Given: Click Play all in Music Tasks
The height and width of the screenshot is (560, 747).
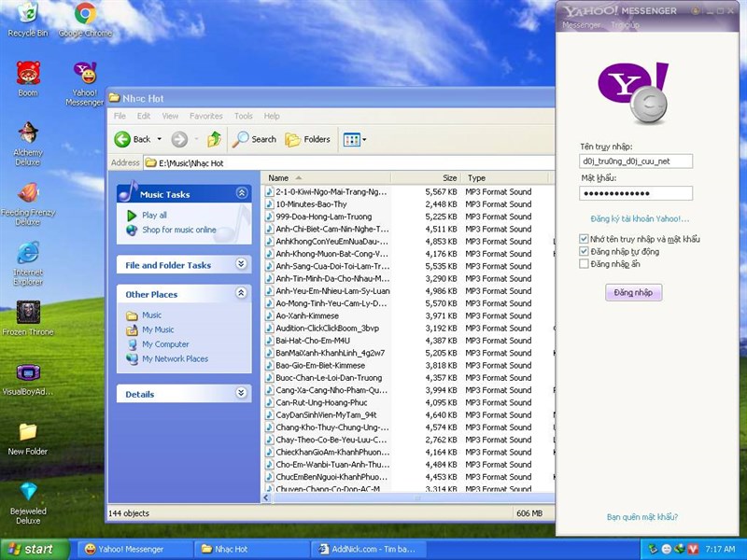Looking at the screenshot, I should [x=148, y=216].
